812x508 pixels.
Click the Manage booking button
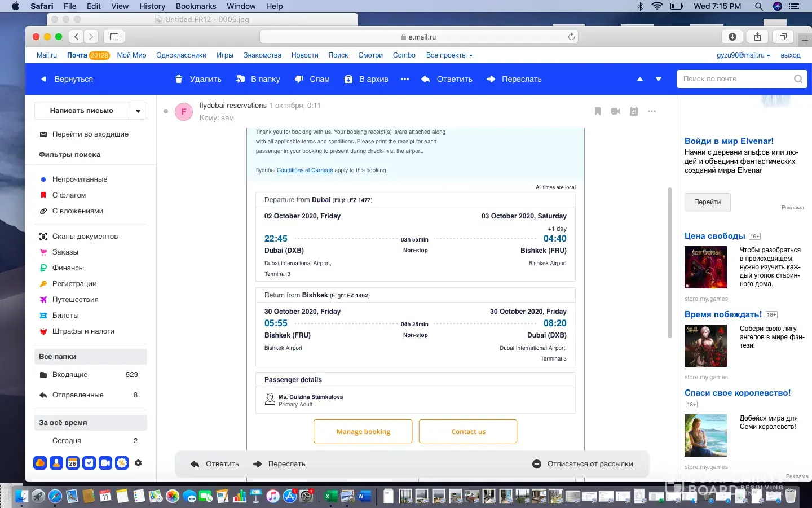[363, 431]
